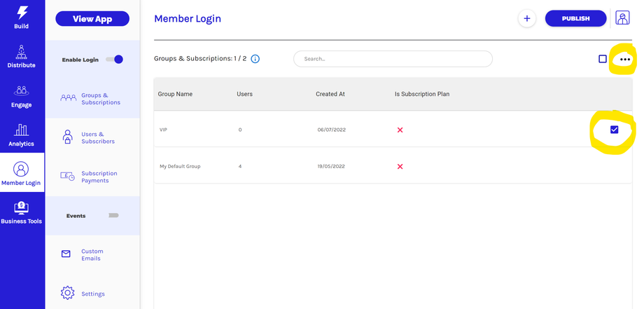The width and height of the screenshot is (644, 309).
Task: Tick the select-all checkbox above the table
Action: tap(603, 59)
